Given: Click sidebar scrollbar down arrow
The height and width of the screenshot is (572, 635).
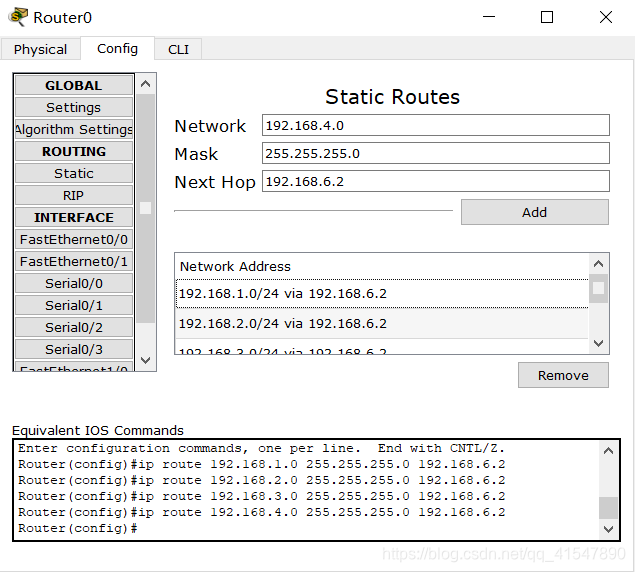Looking at the screenshot, I should coord(145,360).
